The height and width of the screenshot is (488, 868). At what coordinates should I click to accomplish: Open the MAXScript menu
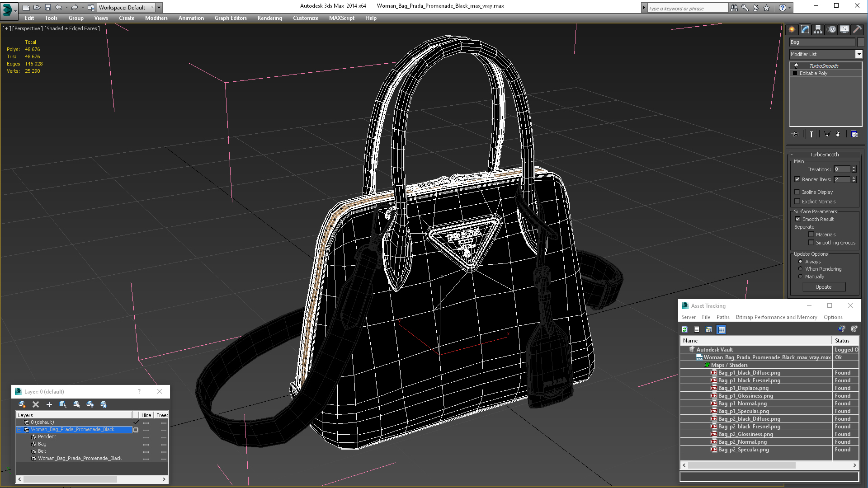[x=341, y=18]
